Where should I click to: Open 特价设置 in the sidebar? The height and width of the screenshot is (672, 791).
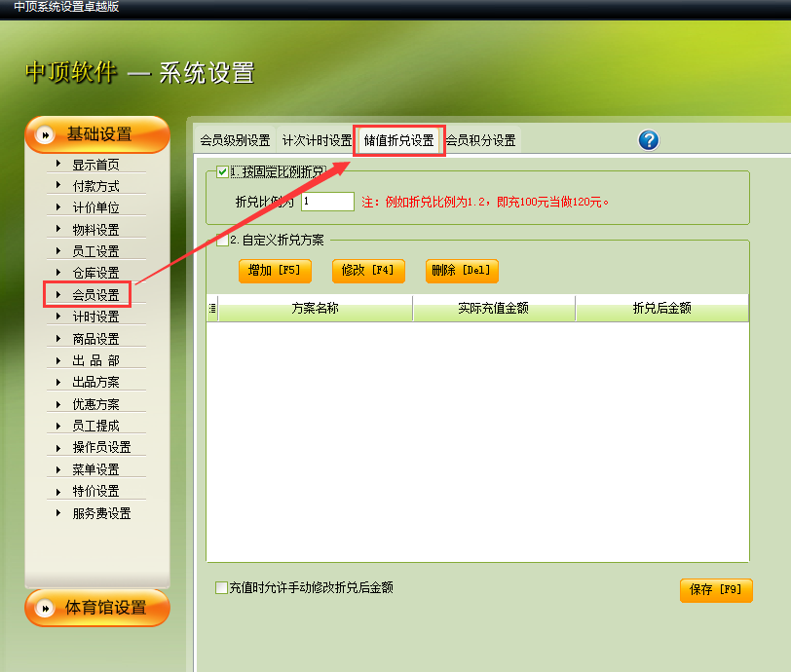[95, 492]
